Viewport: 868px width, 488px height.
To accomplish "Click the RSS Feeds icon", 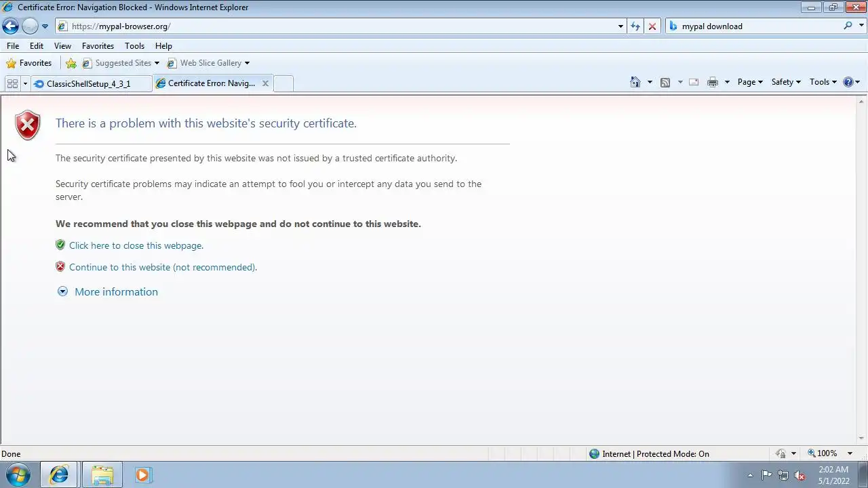I will (665, 82).
